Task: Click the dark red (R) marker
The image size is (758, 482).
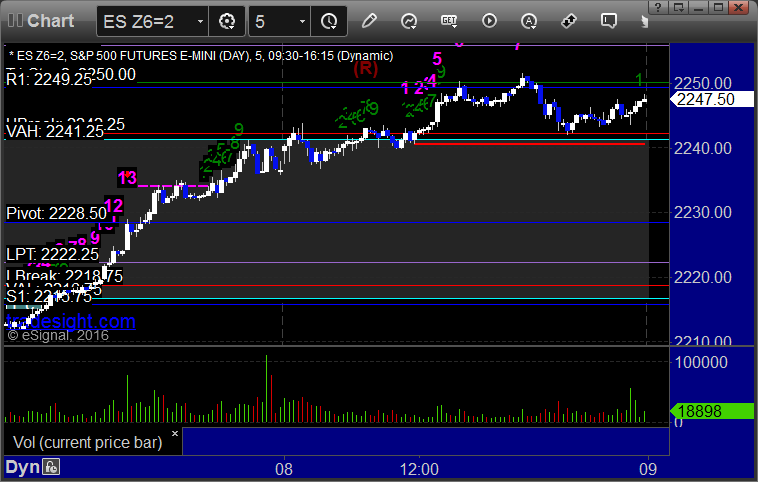Action: point(365,69)
